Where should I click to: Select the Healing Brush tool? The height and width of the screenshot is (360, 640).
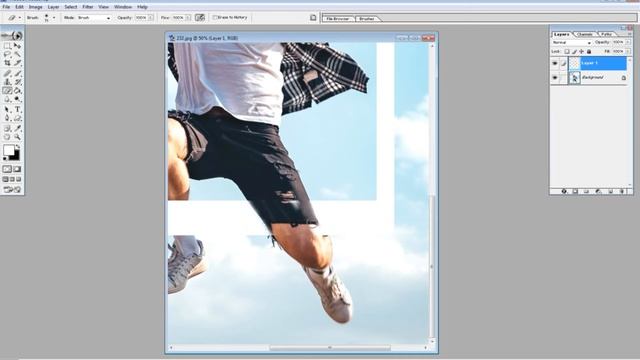click(7, 73)
